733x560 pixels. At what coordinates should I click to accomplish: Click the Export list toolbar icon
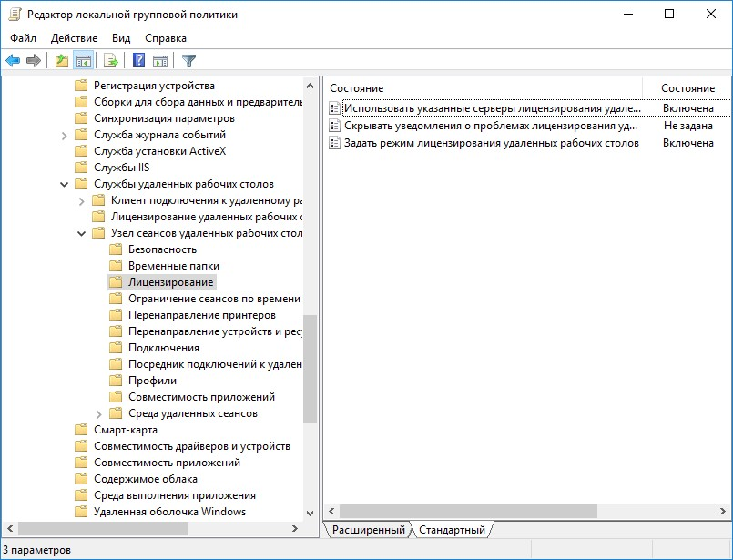coord(111,60)
